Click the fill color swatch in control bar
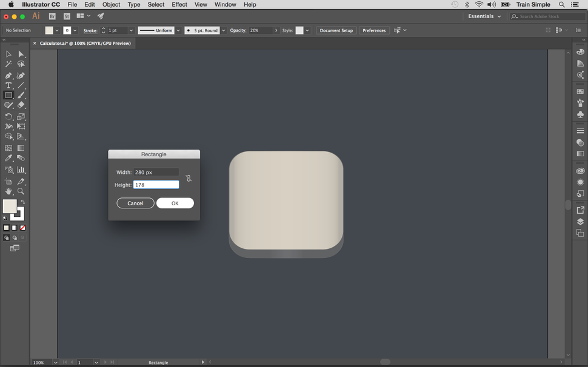 tap(50, 30)
